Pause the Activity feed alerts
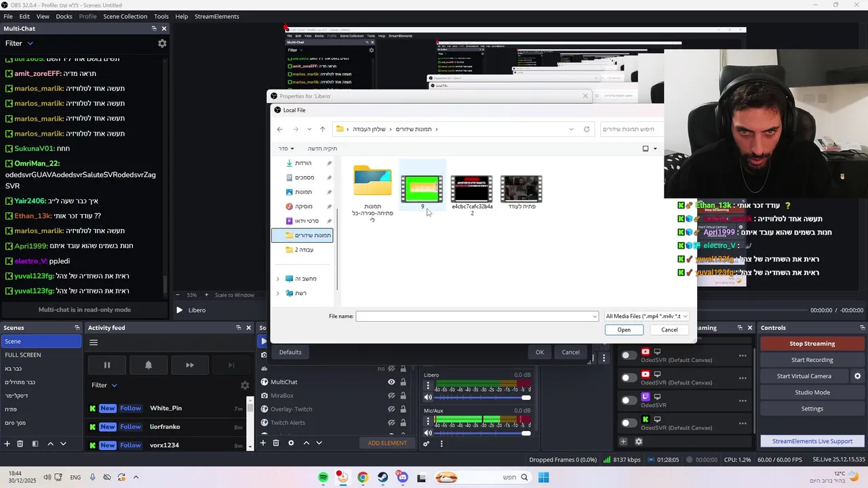Viewport: 868px width, 488px height. click(106, 365)
